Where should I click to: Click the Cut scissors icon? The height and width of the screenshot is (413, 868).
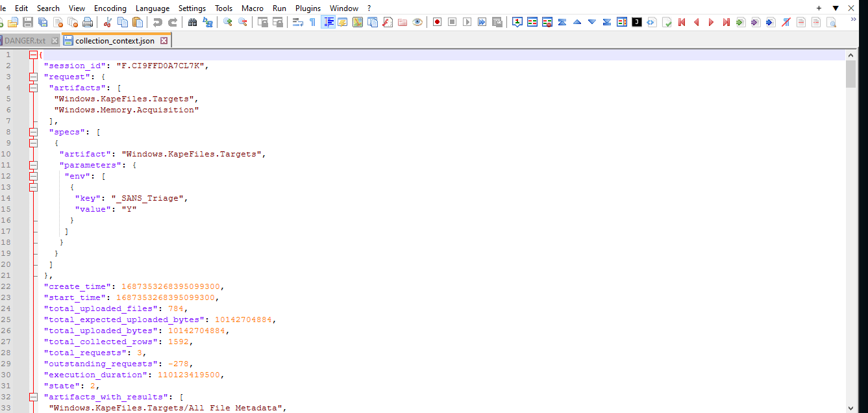click(x=108, y=22)
